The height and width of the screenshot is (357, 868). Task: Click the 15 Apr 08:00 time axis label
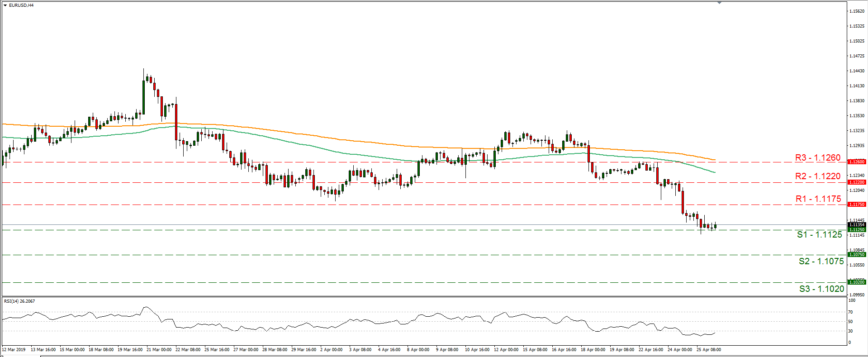pos(536,350)
